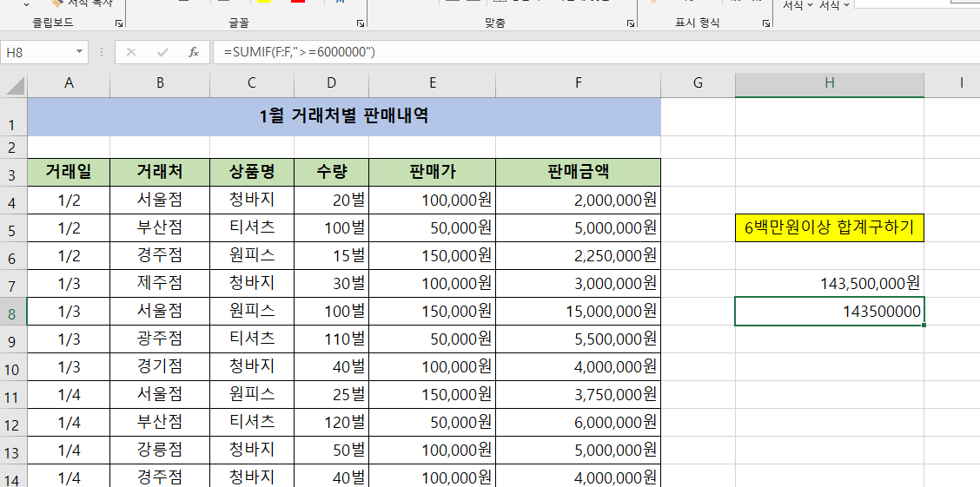The image size is (980, 487).
Task: Click the 제주점 cell
Action: coord(160,284)
